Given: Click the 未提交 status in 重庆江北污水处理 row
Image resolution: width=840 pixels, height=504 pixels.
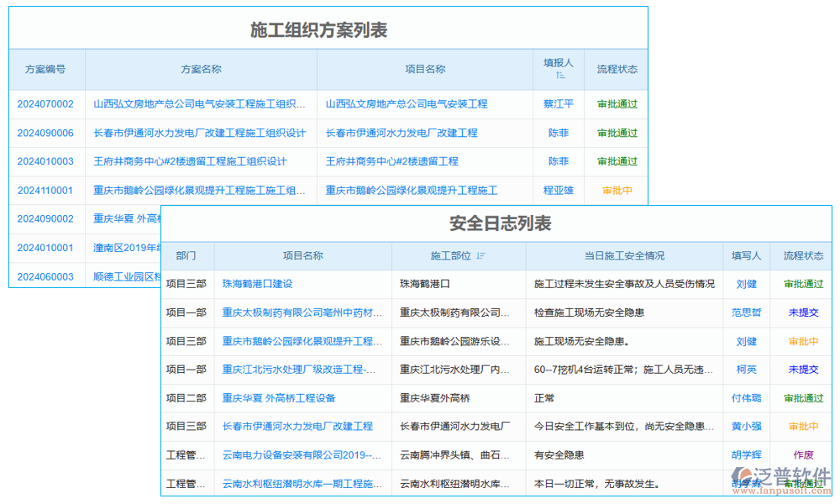Looking at the screenshot, I should (x=802, y=370).
